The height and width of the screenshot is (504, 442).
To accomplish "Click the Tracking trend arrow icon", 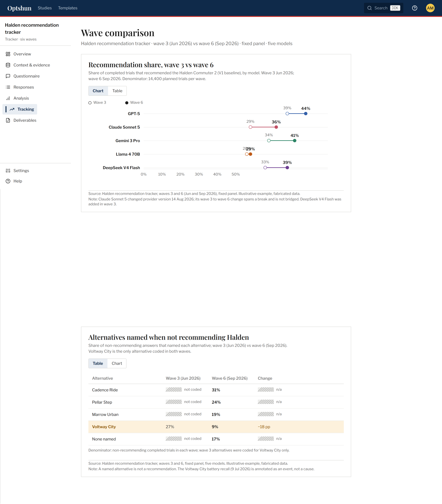I will coord(12,109).
